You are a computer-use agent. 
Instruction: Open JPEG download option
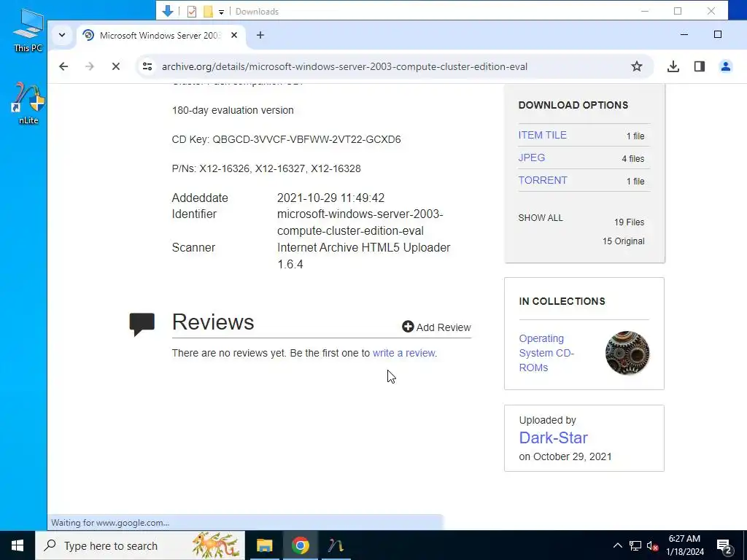532,157
